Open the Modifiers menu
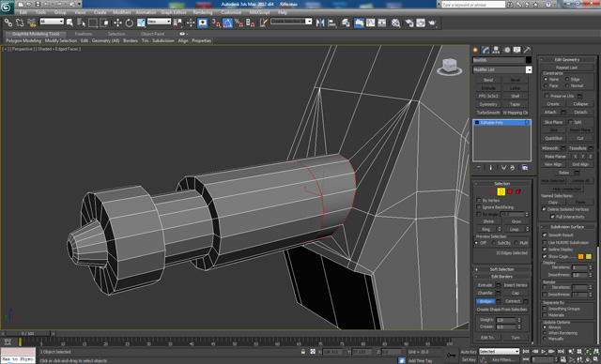This screenshot has width=601, height=364. [122, 12]
